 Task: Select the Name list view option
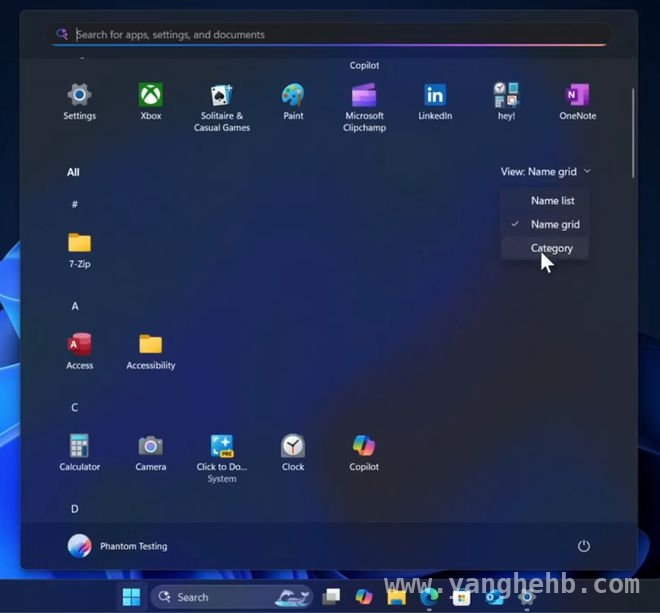point(544,201)
